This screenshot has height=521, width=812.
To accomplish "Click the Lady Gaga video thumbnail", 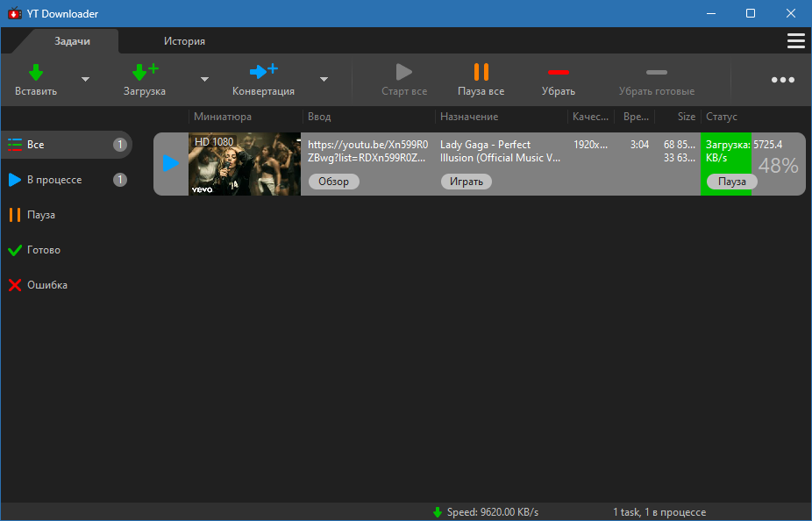I will [245, 164].
